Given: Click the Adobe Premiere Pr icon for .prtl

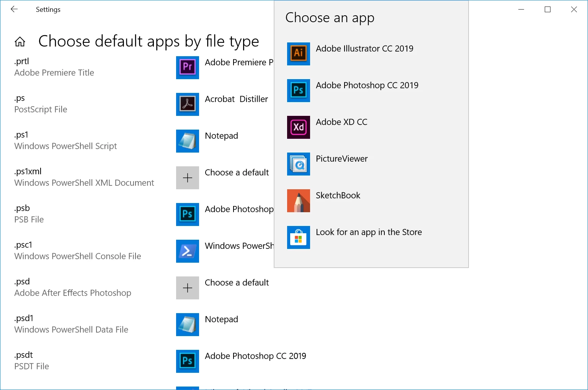Looking at the screenshot, I should (188, 68).
